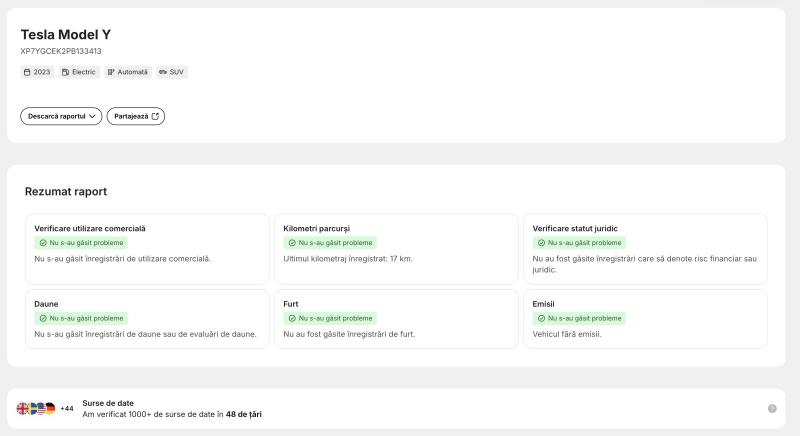Click the VIN XP7YGCEK2PB133413
The height and width of the screenshot is (436, 800).
pos(61,51)
